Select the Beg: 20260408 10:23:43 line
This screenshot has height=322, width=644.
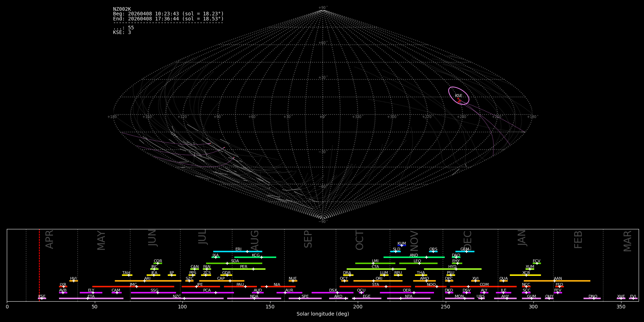(168, 14)
